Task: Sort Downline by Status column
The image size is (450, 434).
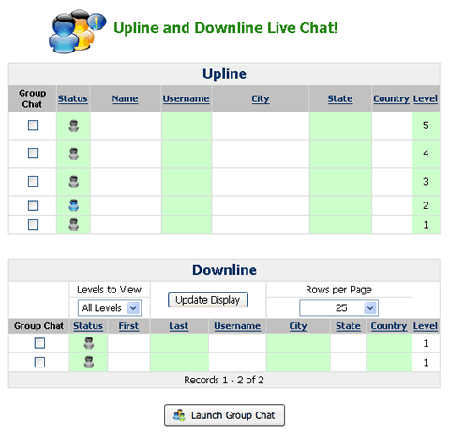Action: click(x=88, y=326)
